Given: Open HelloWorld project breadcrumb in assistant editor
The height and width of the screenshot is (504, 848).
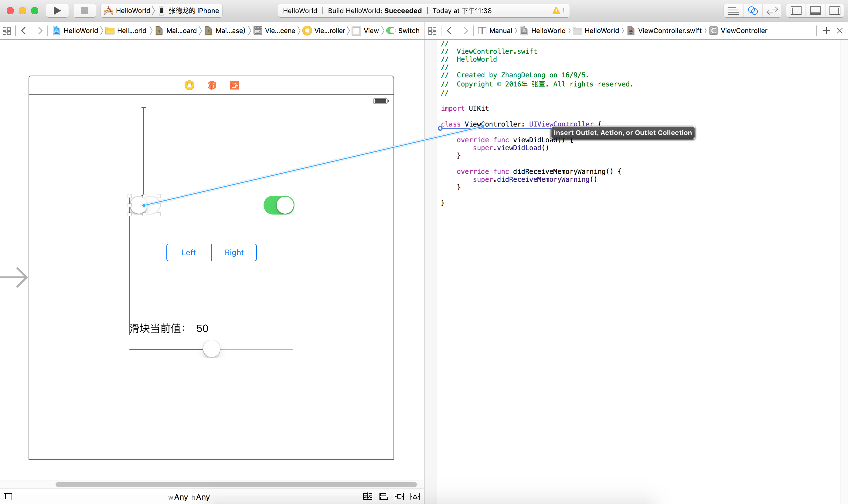Looking at the screenshot, I should [543, 31].
